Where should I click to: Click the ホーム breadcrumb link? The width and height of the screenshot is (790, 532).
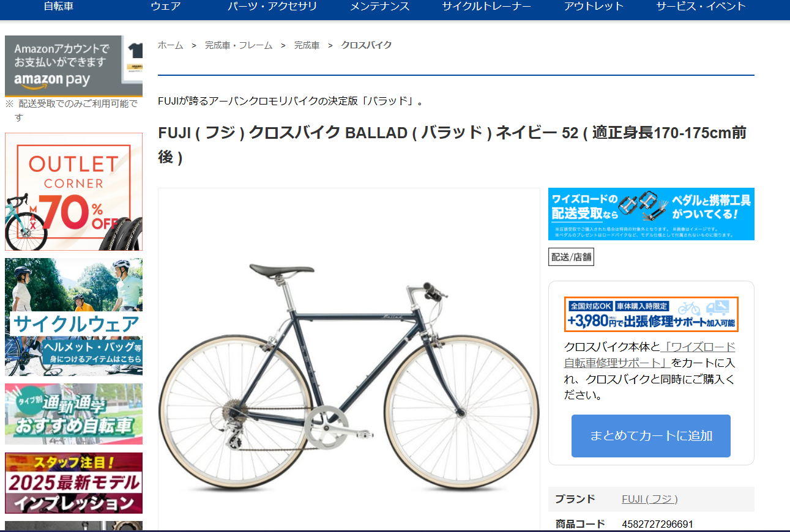point(170,45)
